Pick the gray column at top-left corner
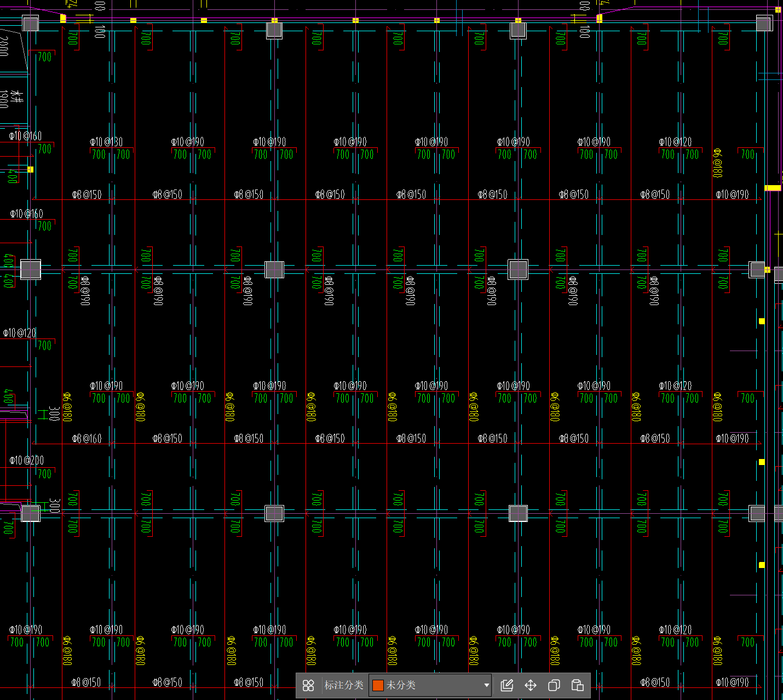 coord(31,24)
